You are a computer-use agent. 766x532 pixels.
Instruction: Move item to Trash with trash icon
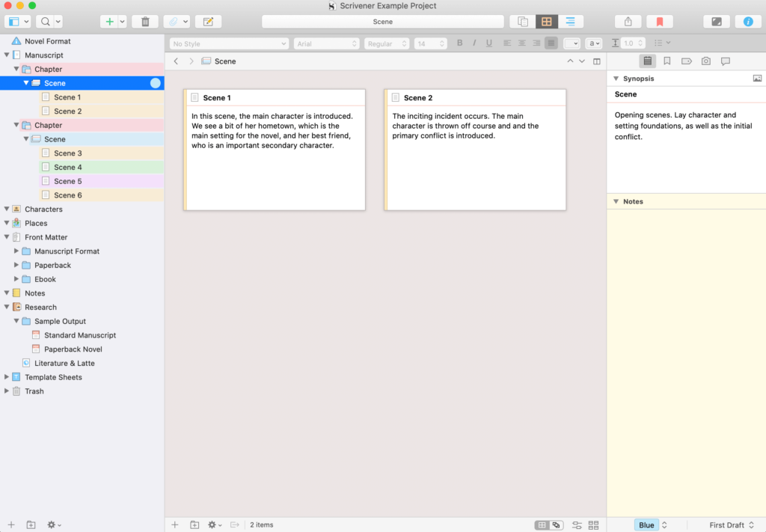[x=145, y=22]
